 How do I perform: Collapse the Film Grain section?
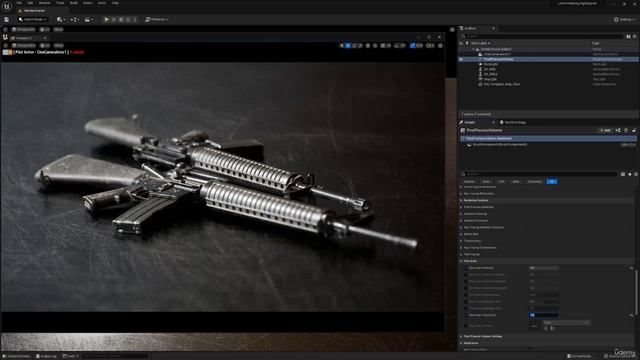(461, 261)
